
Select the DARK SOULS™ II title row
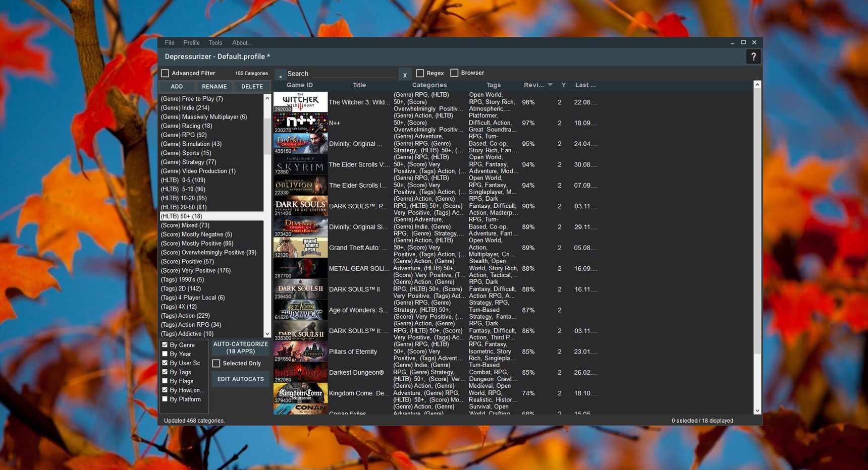[354, 289]
